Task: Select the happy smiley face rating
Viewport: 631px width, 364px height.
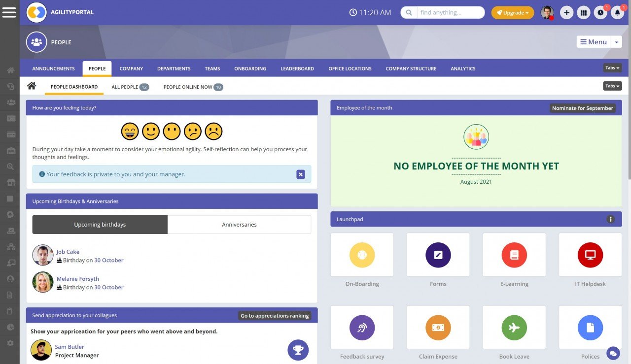Action: 130,131
